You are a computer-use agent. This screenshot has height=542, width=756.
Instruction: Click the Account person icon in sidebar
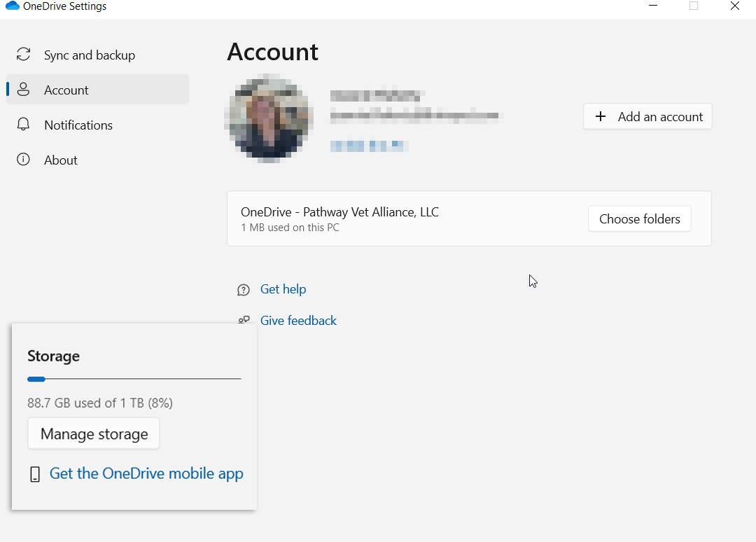point(24,90)
